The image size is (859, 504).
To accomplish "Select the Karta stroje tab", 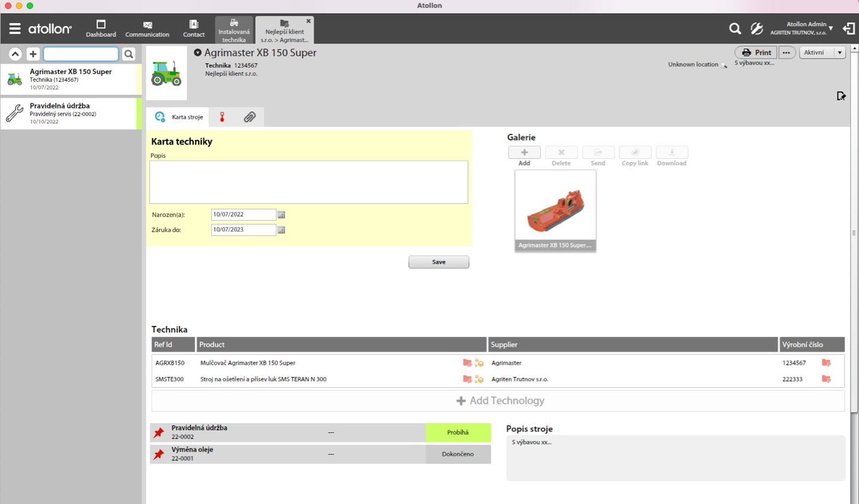I will pyautogui.click(x=179, y=117).
